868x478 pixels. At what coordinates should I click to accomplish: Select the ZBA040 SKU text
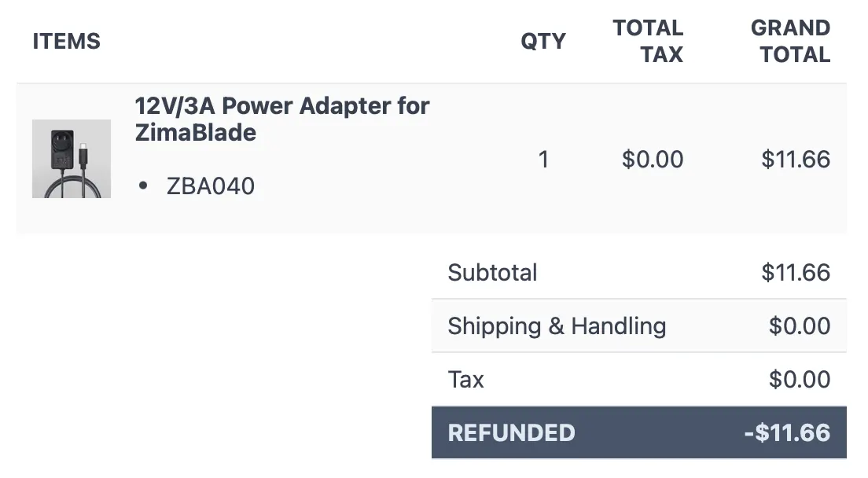tap(211, 186)
